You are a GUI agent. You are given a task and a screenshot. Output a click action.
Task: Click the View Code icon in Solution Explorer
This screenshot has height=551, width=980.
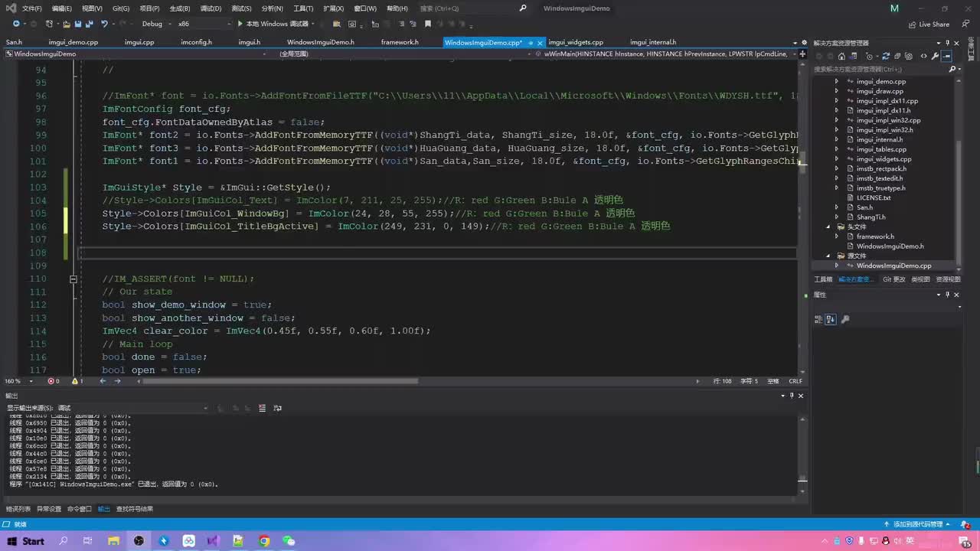click(x=923, y=56)
